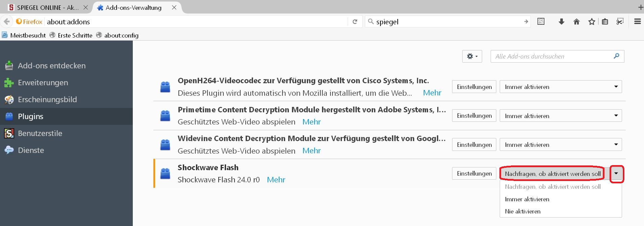The image size is (644, 226).
Task: Open the Erweiterungen section
Action: pos(43,83)
